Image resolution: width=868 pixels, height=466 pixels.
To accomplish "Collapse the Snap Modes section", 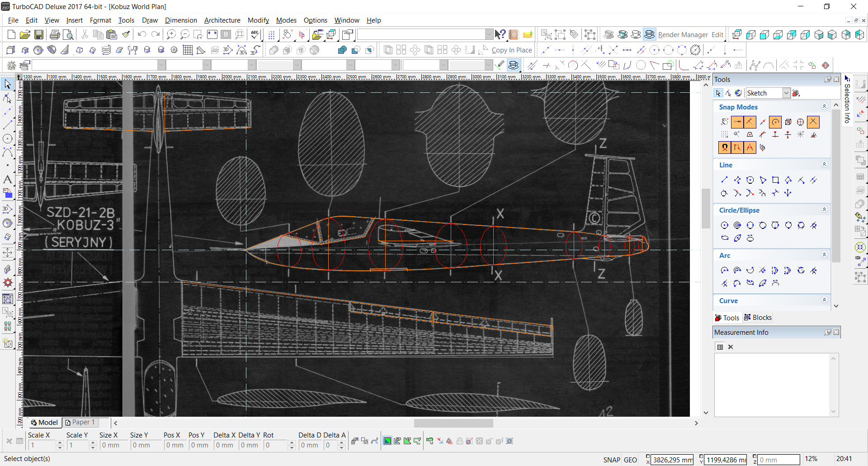I will click(x=824, y=106).
